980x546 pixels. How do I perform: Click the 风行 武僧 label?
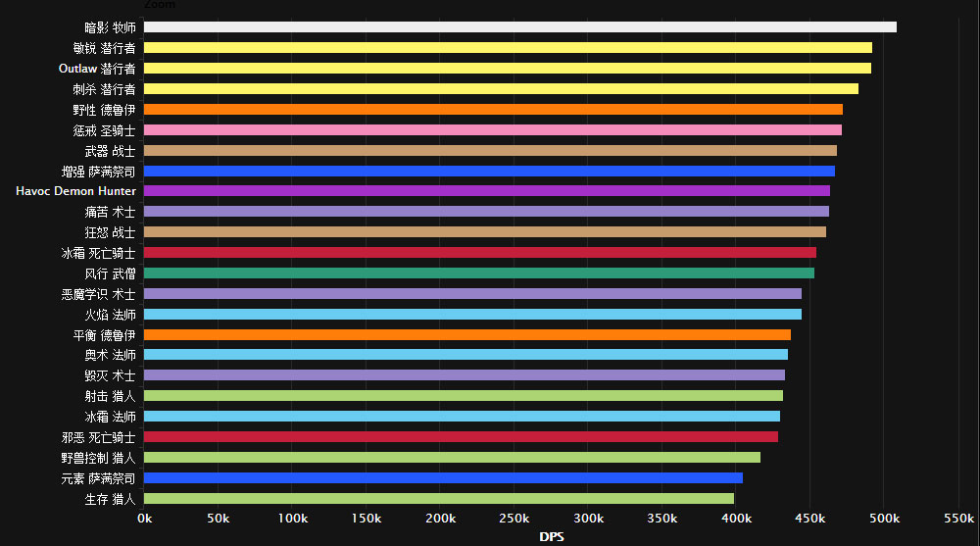[x=110, y=273]
